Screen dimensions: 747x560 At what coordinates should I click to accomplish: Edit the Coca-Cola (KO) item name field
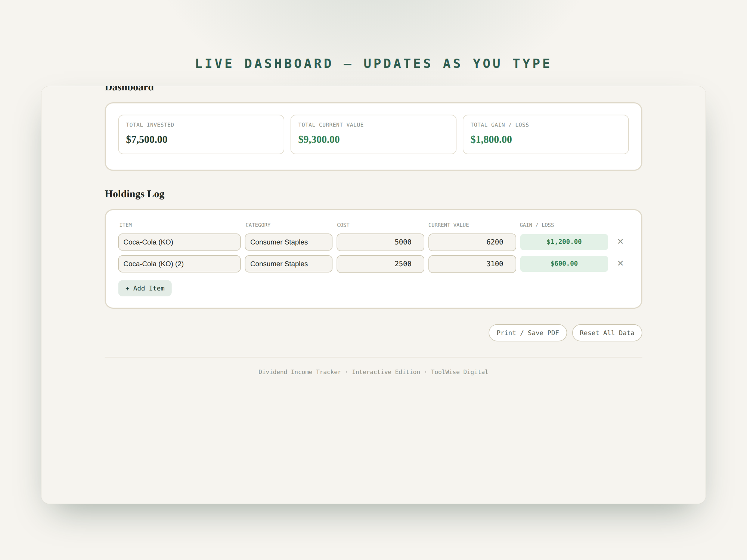[179, 242]
